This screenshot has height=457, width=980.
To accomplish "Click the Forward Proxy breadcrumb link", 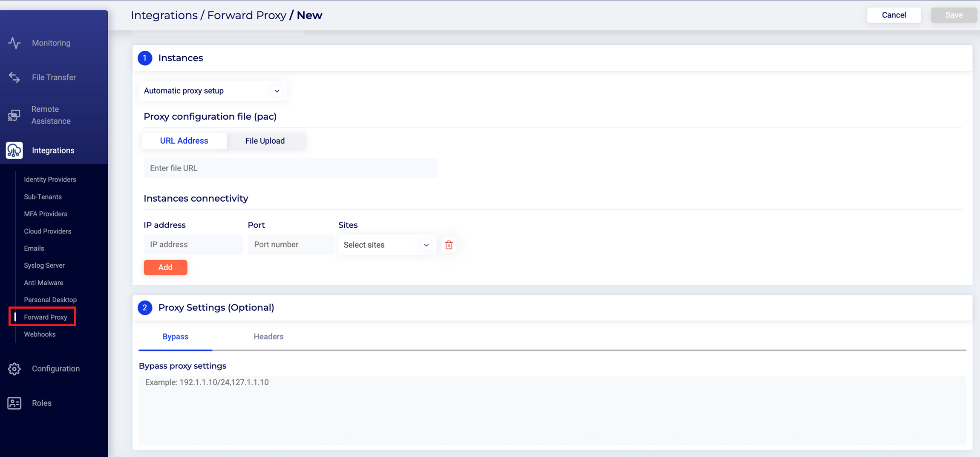I will 247,15.
